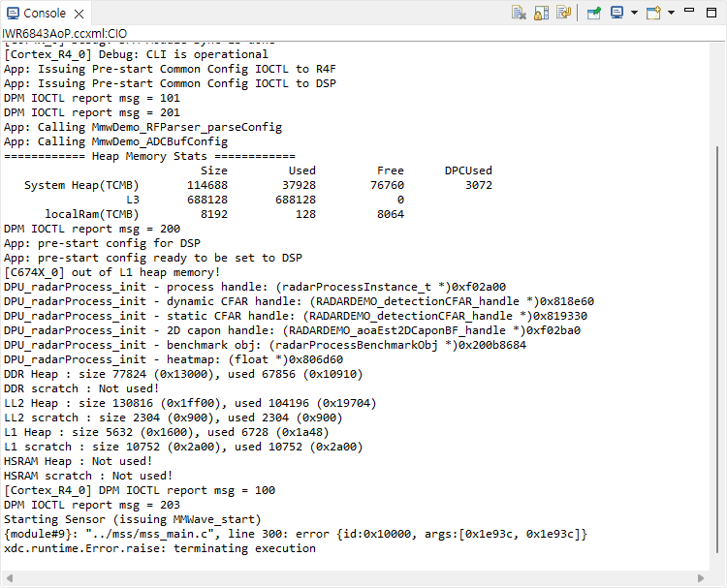Click the horizontal scrollbar left arrow
This screenshot has height=588, width=727.
[10, 577]
